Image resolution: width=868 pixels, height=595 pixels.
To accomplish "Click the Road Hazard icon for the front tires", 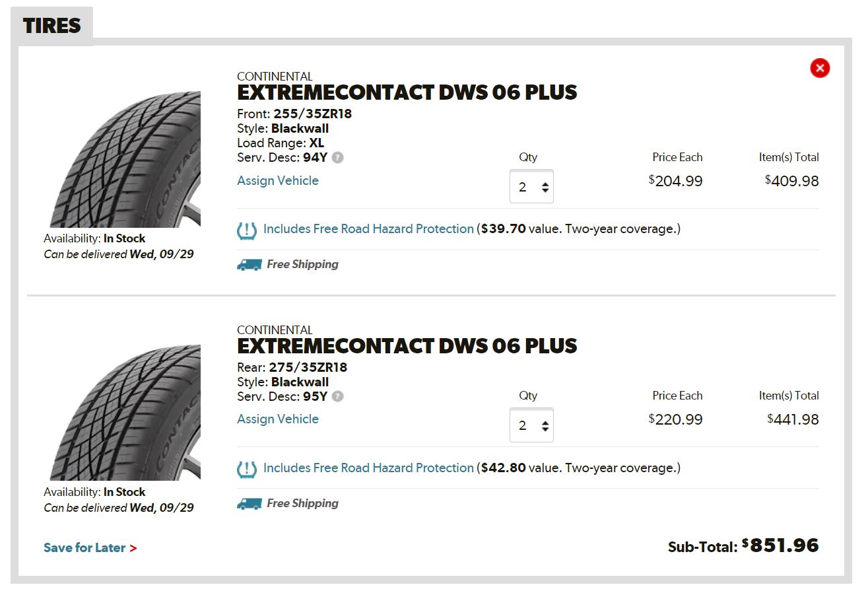I will coord(247,230).
